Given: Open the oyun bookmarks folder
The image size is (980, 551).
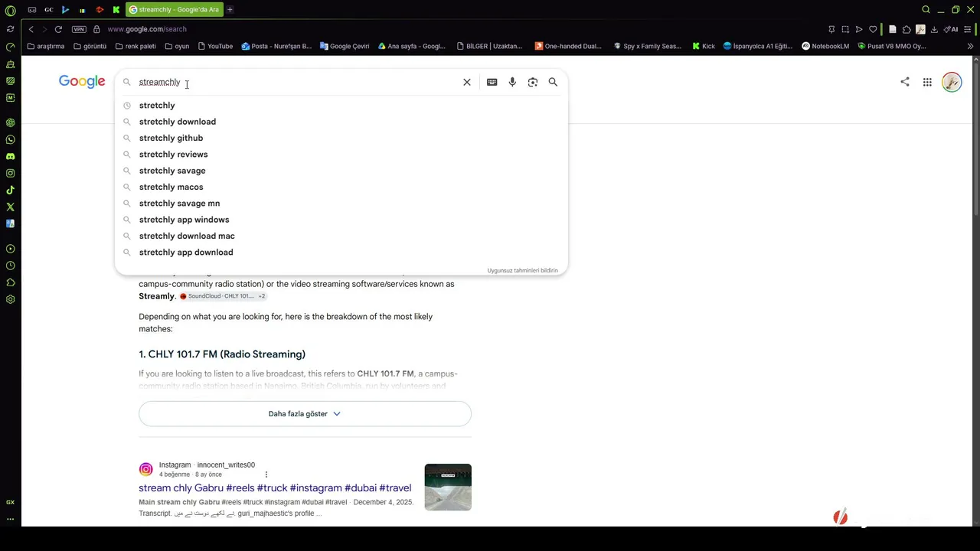Looking at the screenshot, I should coord(177,46).
